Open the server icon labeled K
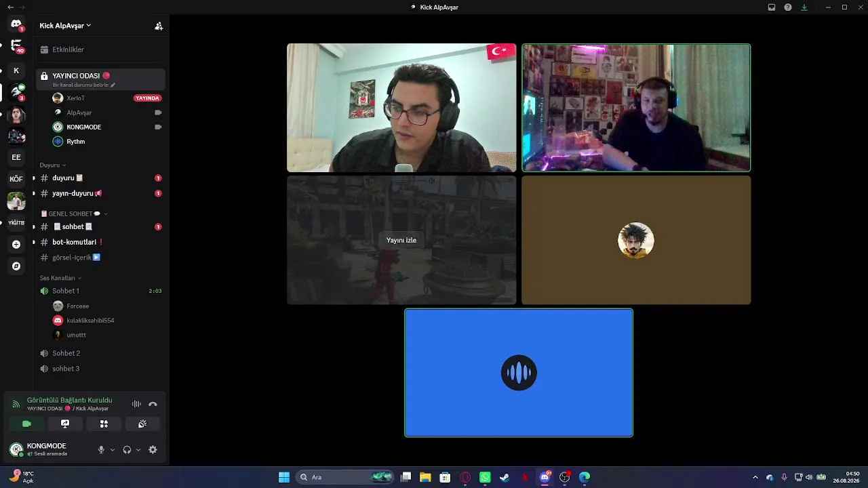This screenshot has width=868, height=488. pyautogui.click(x=16, y=70)
